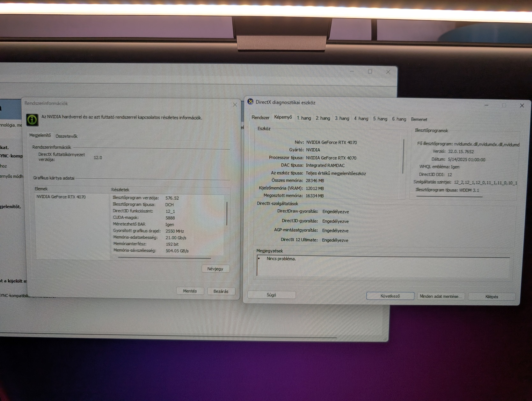Click the Memóriainterfész value 192 bit

172,244
